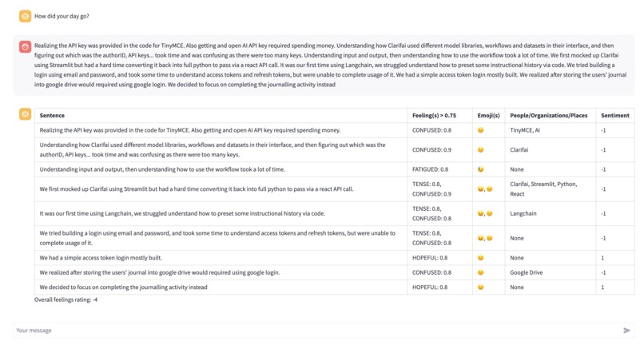Click the 'Sentiment' column header
Viewport: 644px width, 345px height.
pyautogui.click(x=615, y=116)
